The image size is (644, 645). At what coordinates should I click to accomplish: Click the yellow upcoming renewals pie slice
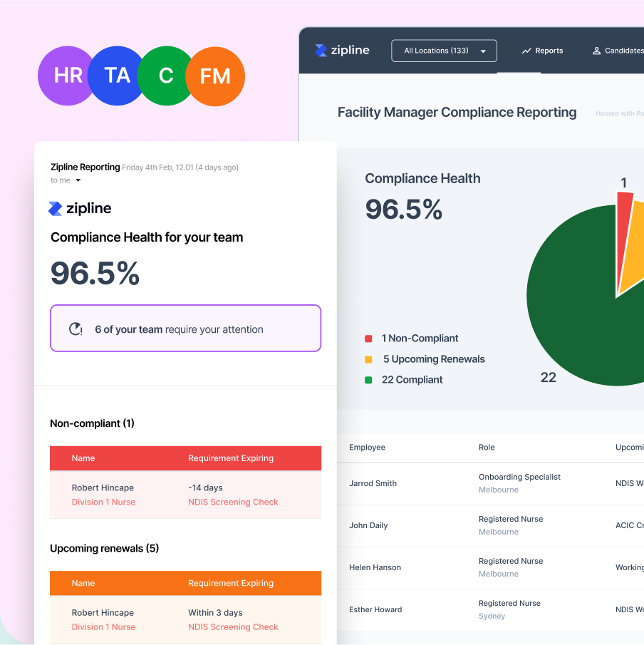coord(633,251)
